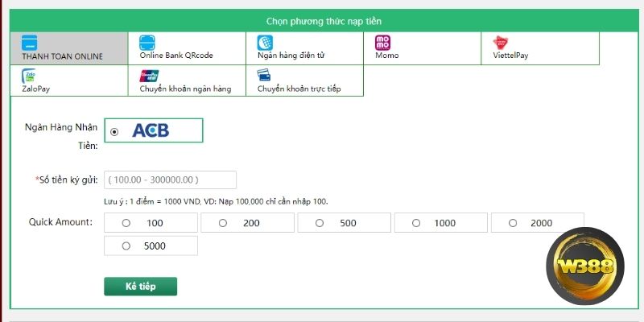Open the ViettelPay payment tab
The height and width of the screenshot is (322, 644).
pos(540,48)
